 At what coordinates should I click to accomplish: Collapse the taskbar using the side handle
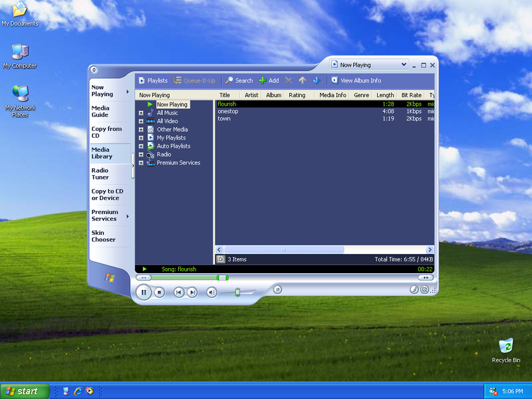click(x=132, y=166)
